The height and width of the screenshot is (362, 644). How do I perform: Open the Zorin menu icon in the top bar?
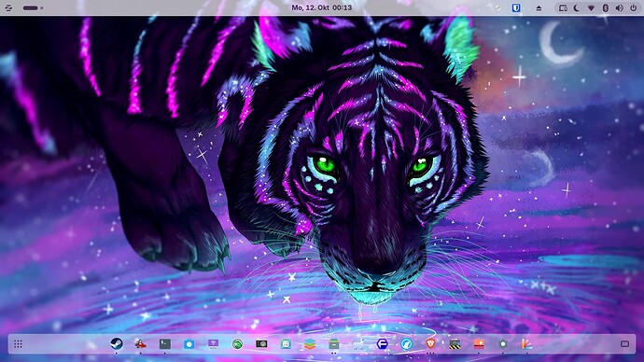pos(8,7)
